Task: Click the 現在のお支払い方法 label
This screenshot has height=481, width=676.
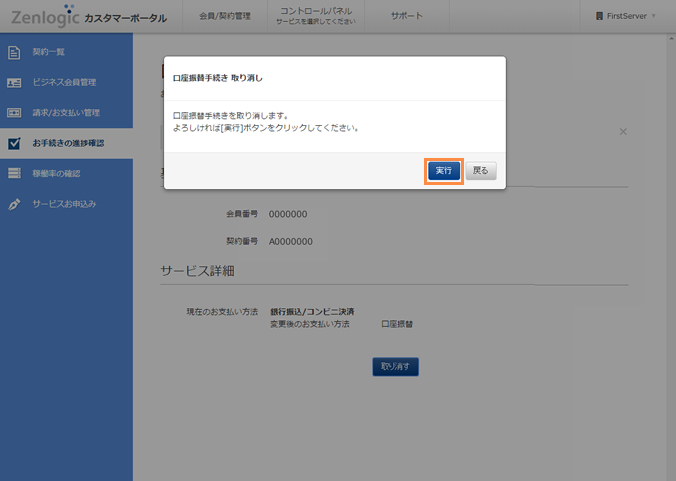Action: point(222,311)
